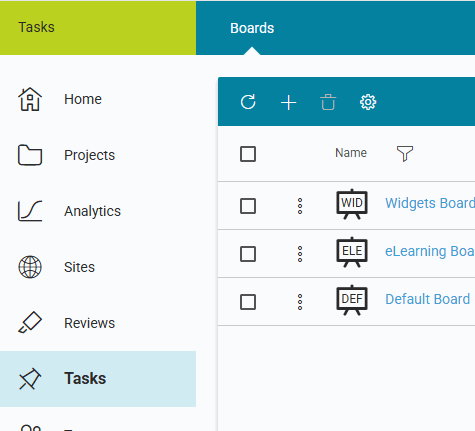Open board settings gear icon
475x431 pixels.
tap(368, 102)
